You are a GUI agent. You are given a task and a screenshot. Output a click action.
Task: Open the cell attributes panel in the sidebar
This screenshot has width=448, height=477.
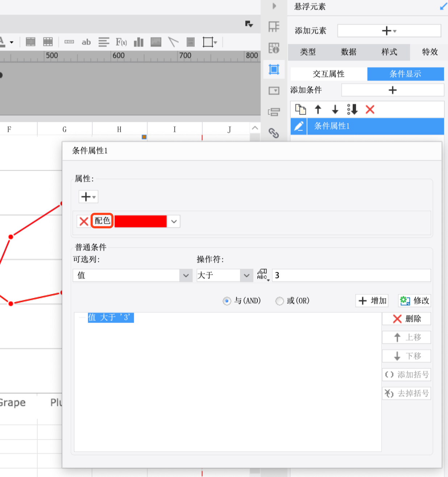pyautogui.click(x=274, y=48)
